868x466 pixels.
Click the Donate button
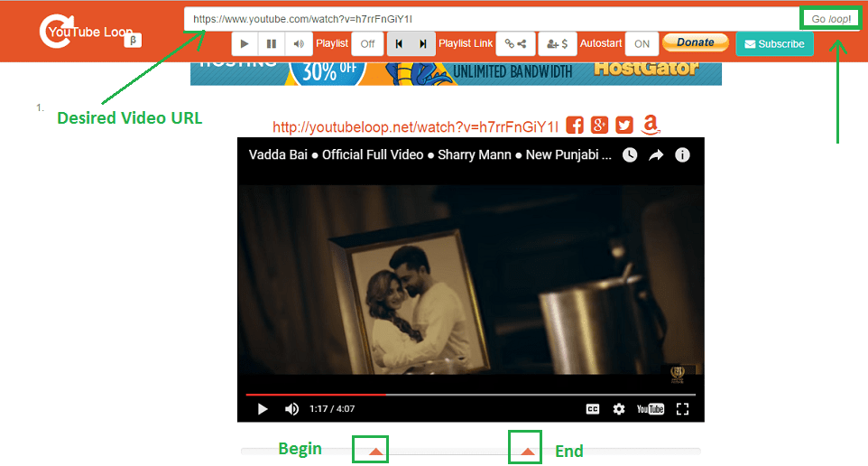click(x=696, y=42)
